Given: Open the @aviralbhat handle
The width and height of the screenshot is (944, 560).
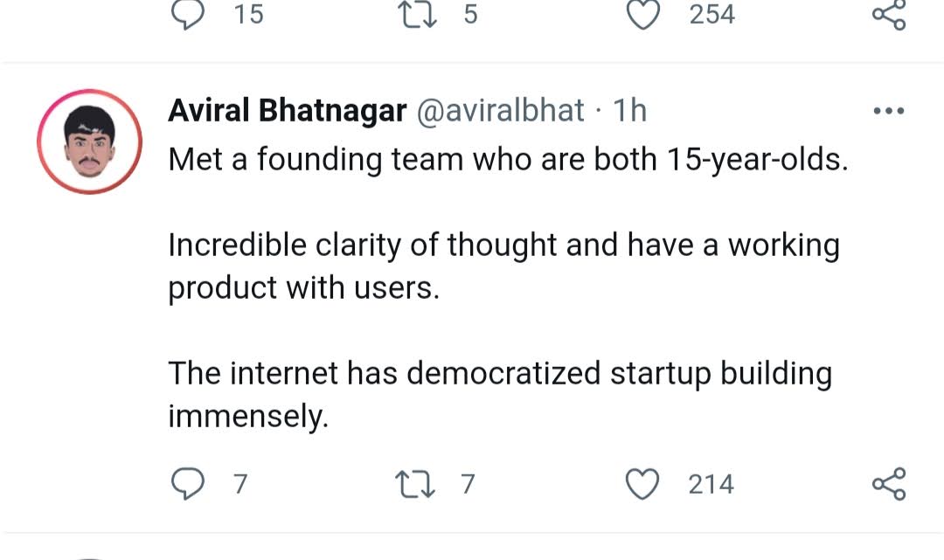Looking at the screenshot, I should click(500, 111).
